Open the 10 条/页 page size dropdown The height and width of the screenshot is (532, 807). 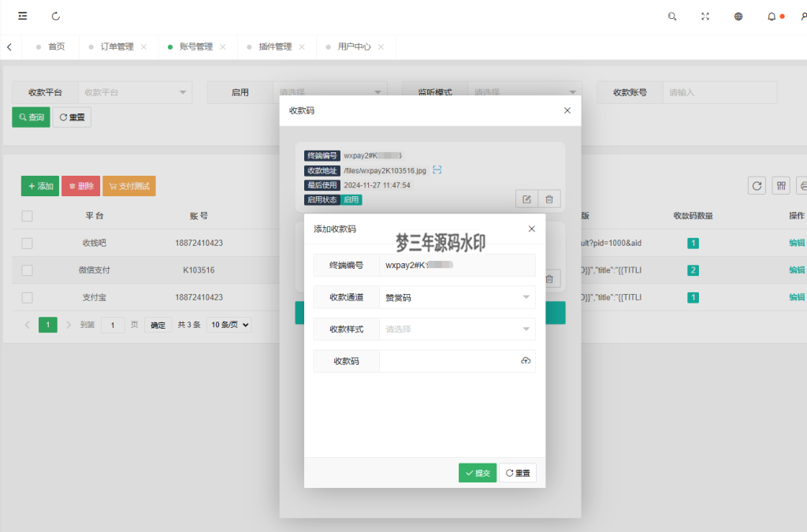[229, 325]
